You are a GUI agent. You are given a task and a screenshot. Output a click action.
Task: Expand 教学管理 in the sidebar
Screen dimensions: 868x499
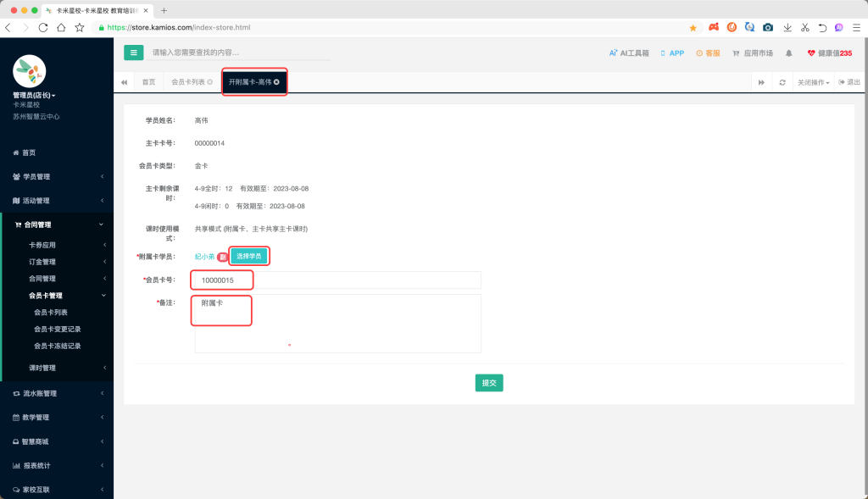click(x=57, y=418)
